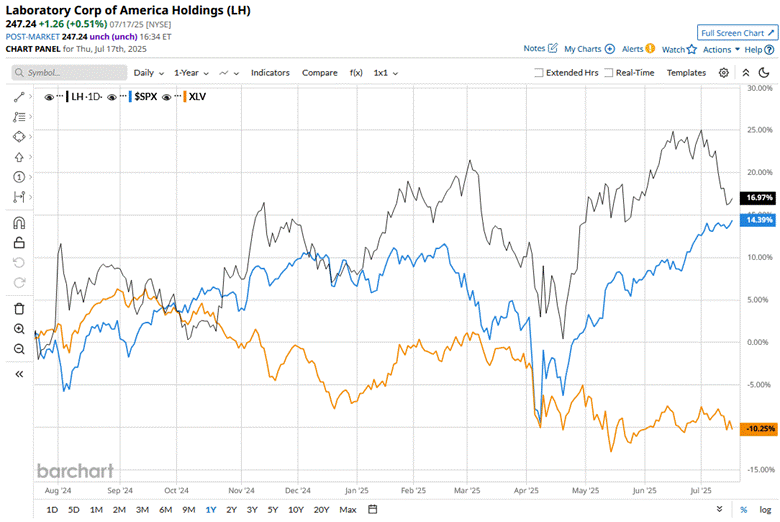The image size is (780, 522).
Task: Choose the shapes drawing tool
Action: [x=19, y=136]
